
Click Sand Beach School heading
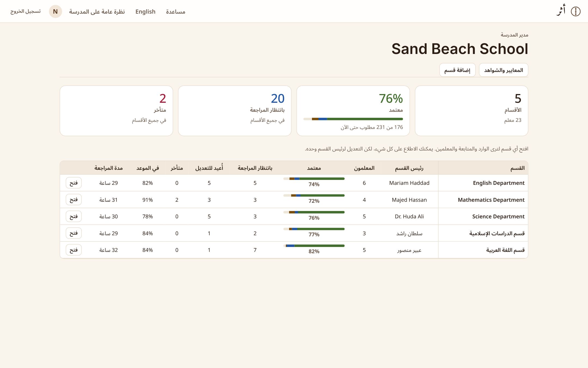[x=460, y=49]
